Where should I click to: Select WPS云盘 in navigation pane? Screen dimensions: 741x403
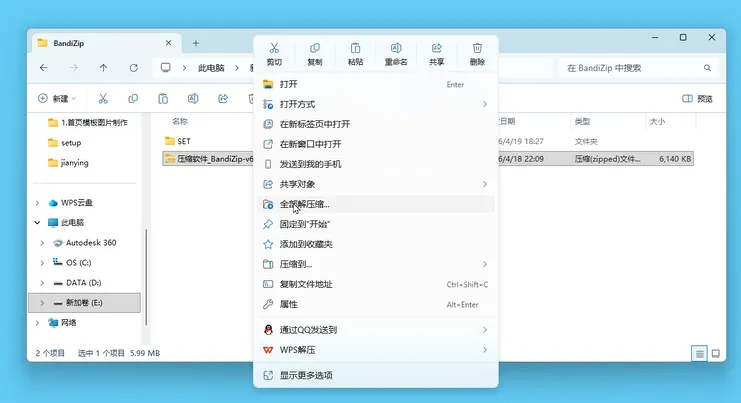(70, 203)
